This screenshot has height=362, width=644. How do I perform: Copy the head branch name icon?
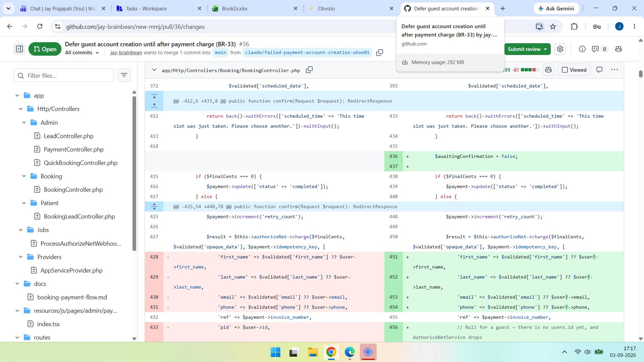(x=380, y=53)
